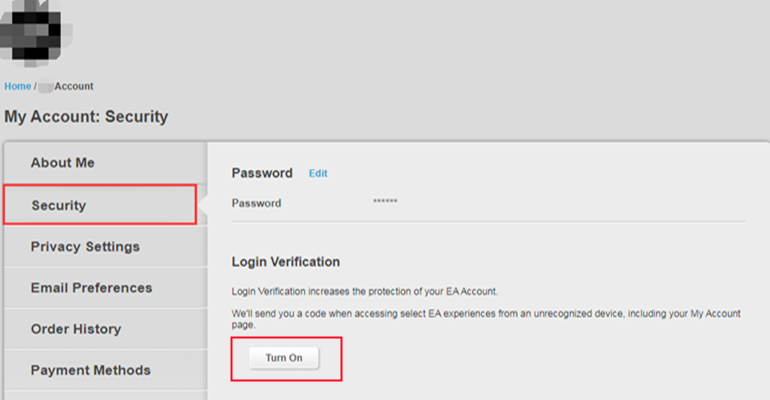
Task: Click the blurred word before Account breadcrumb
Action: click(46, 87)
